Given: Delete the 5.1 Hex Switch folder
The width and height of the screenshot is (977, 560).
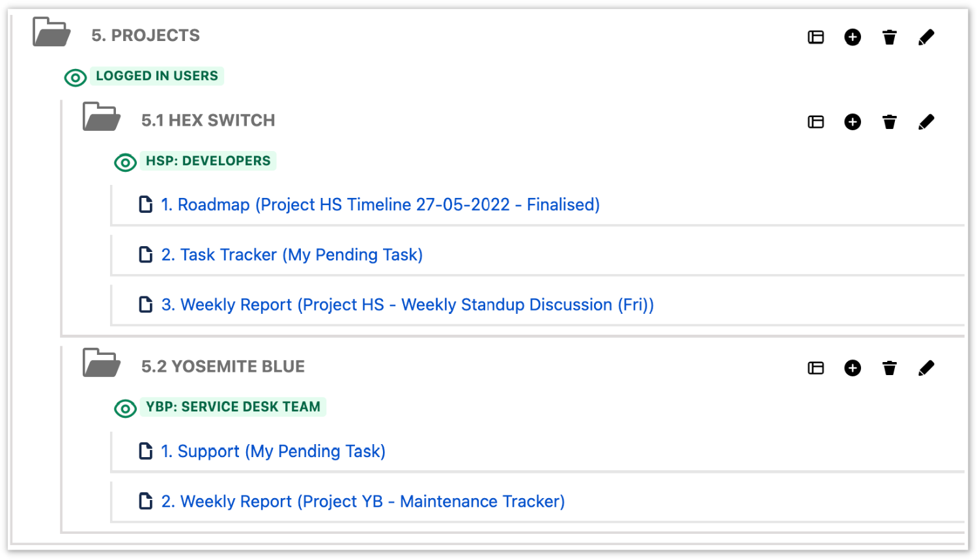Looking at the screenshot, I should click(889, 122).
